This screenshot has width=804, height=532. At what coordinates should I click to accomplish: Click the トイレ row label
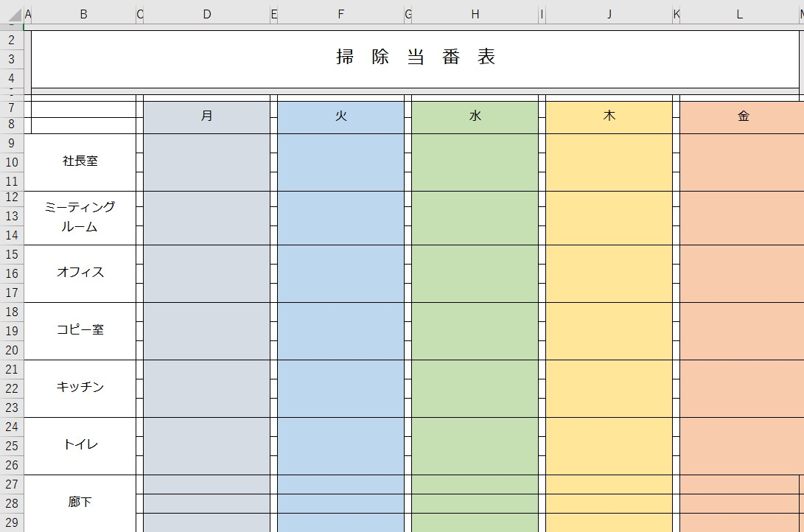[80, 445]
